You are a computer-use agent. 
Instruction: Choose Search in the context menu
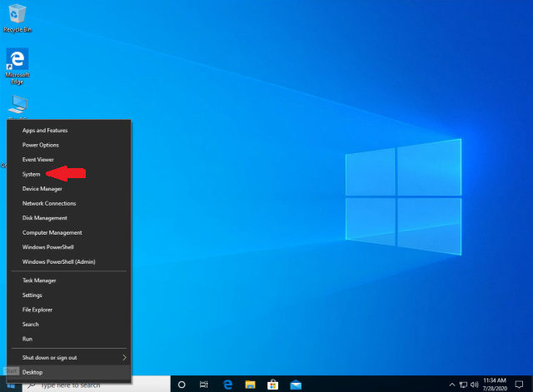click(x=68, y=324)
